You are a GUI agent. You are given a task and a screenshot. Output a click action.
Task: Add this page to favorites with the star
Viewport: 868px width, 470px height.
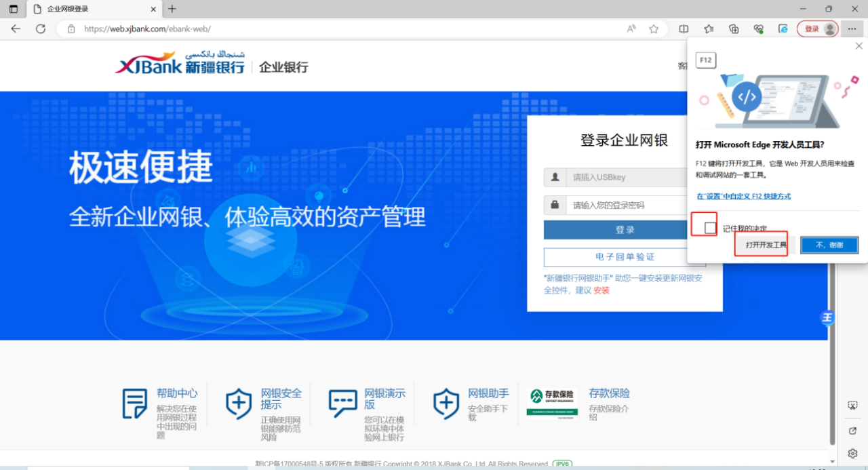coord(654,29)
